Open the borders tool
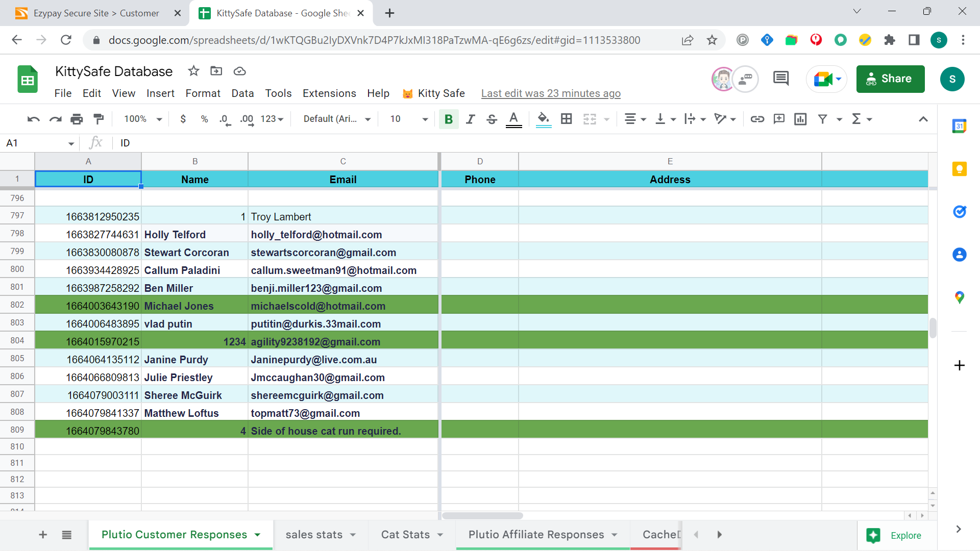 tap(566, 119)
